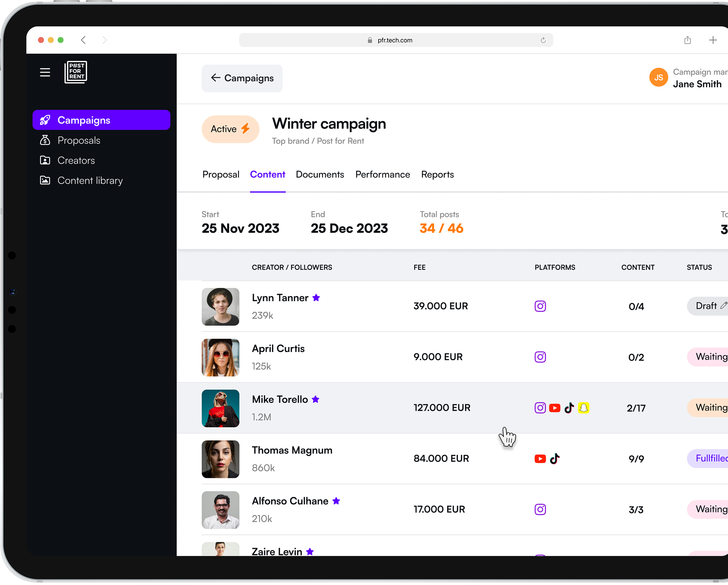This screenshot has height=585, width=728.
Task: Click the 34 / 46 total posts value
Action: pos(441,229)
